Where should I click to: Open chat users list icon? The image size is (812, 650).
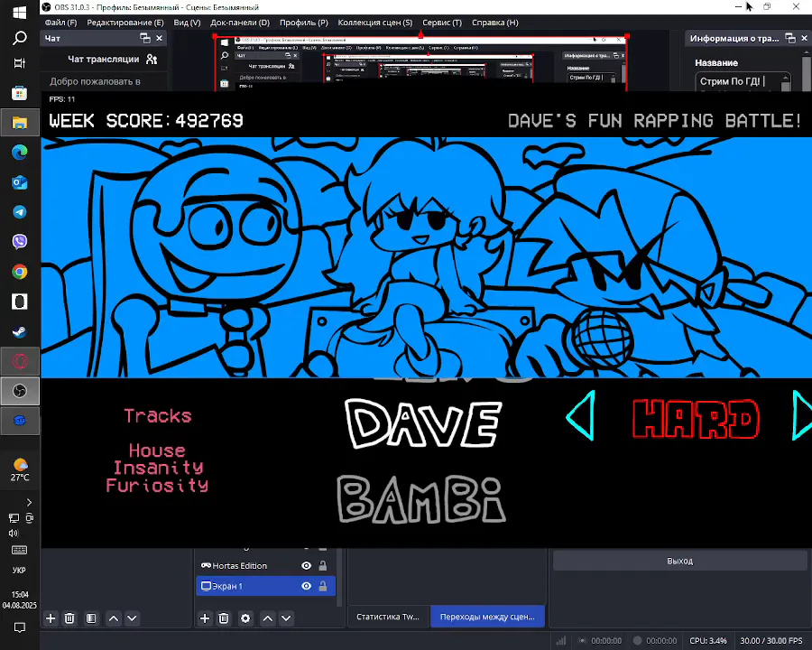click(152, 59)
